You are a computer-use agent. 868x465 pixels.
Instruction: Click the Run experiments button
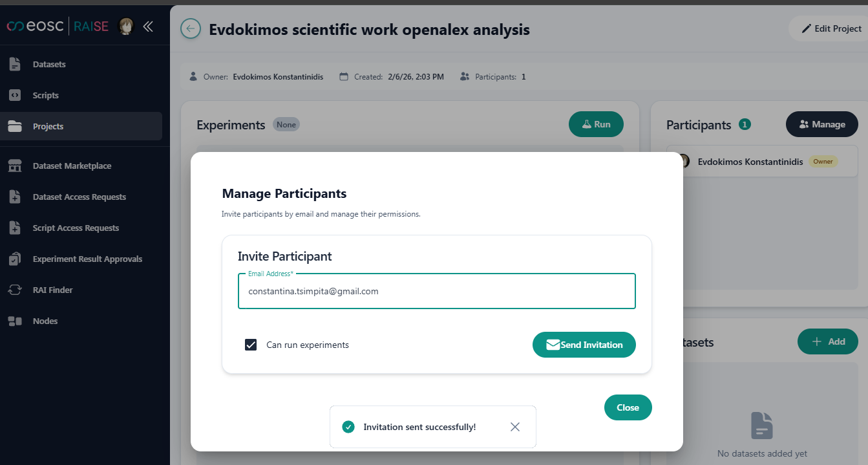click(x=595, y=124)
